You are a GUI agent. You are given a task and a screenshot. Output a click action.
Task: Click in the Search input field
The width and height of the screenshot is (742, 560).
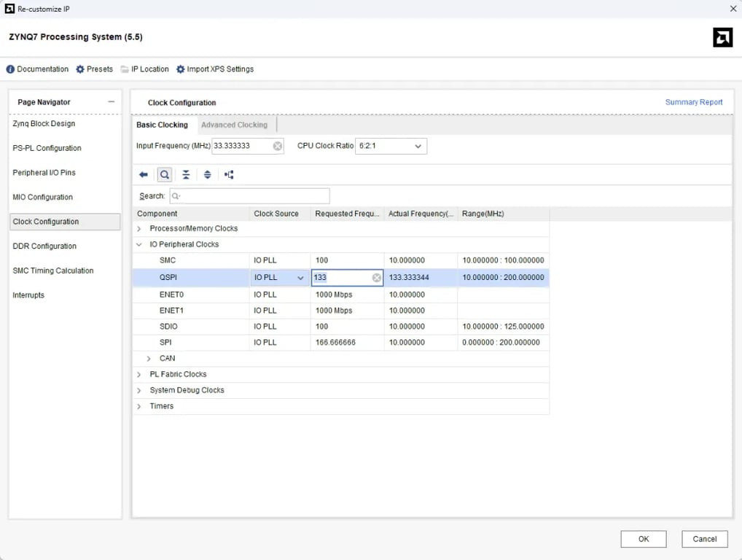pos(250,196)
